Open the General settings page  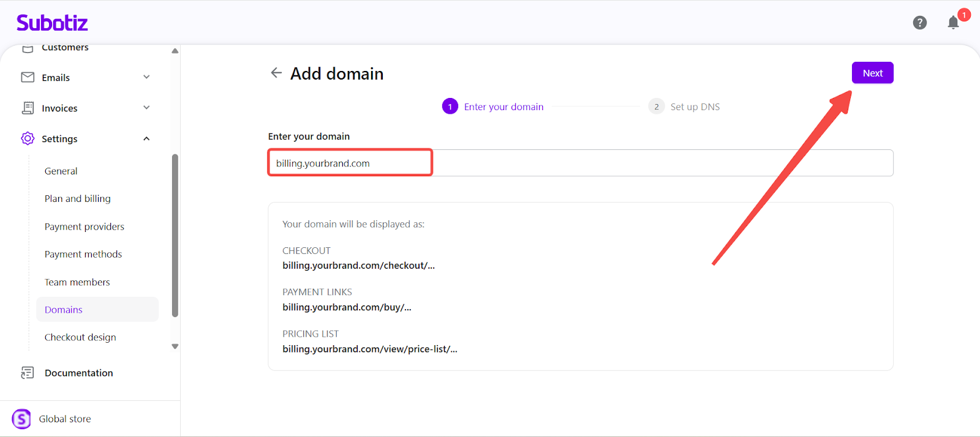pyautogui.click(x=61, y=171)
